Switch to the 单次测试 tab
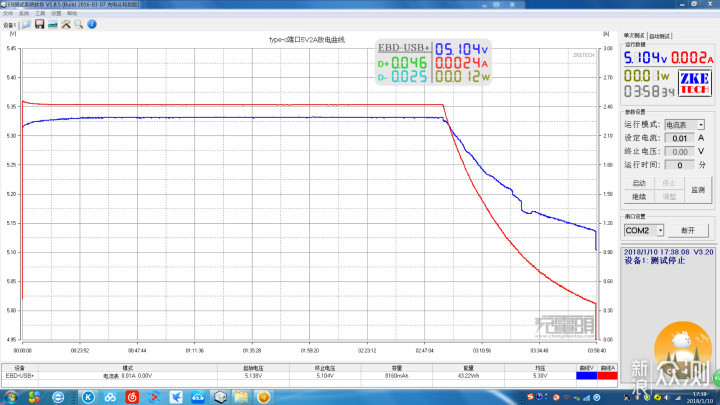The height and width of the screenshot is (405, 720). tap(636, 36)
